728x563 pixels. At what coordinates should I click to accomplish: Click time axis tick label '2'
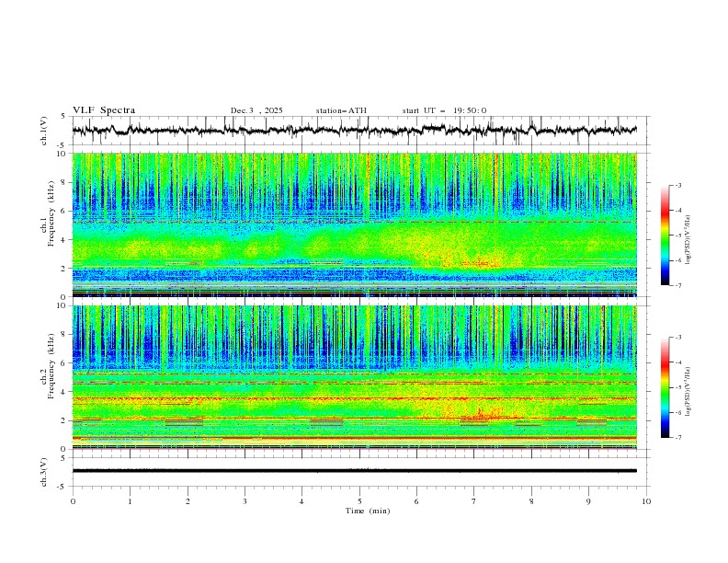[x=188, y=501]
